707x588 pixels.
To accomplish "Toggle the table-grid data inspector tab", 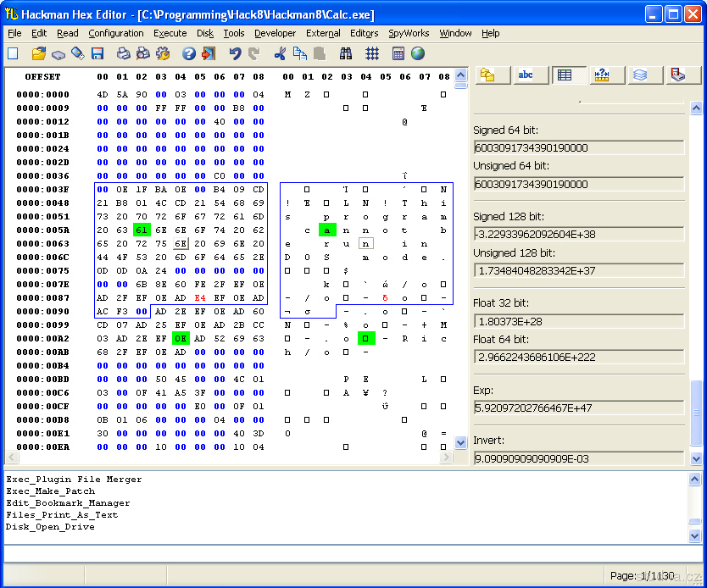I will pyautogui.click(x=565, y=75).
